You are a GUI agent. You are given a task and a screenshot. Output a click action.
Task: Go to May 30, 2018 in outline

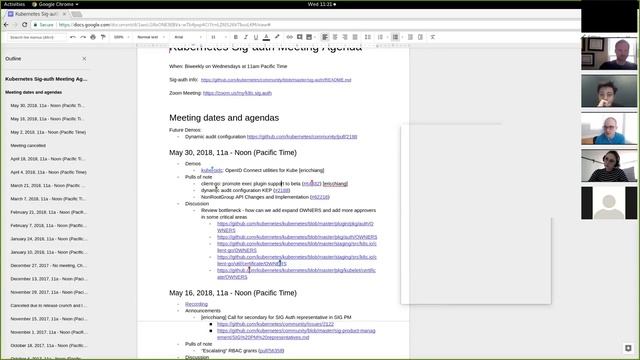pyautogui.click(x=47, y=106)
